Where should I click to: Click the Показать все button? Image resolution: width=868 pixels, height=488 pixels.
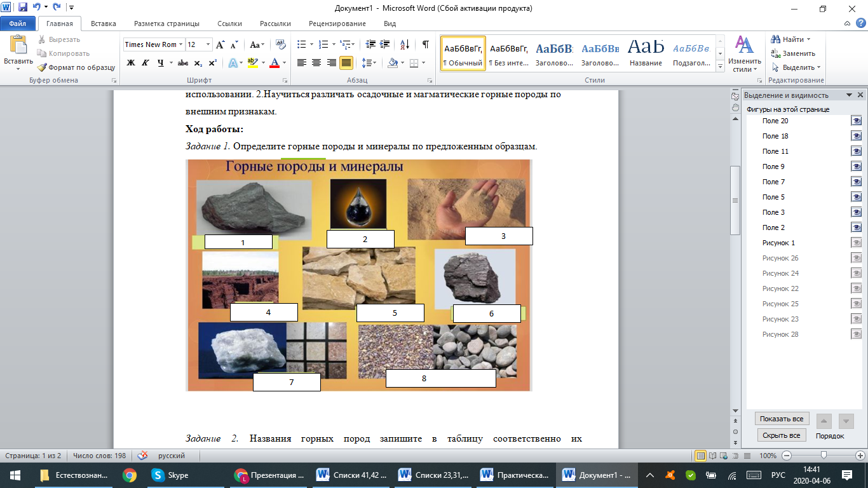point(782,419)
